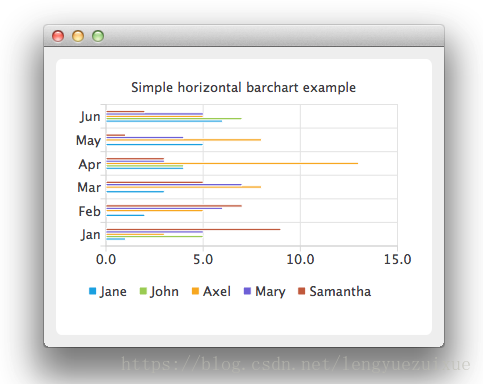Click the green zoom window button
This screenshot has height=384, width=483.
coord(98,36)
